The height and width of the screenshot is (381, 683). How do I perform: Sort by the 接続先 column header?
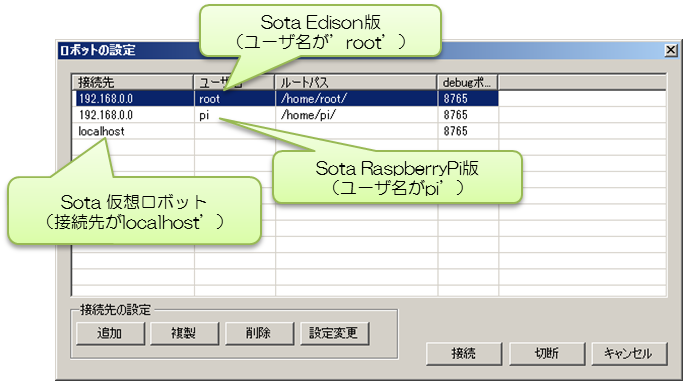(133, 82)
